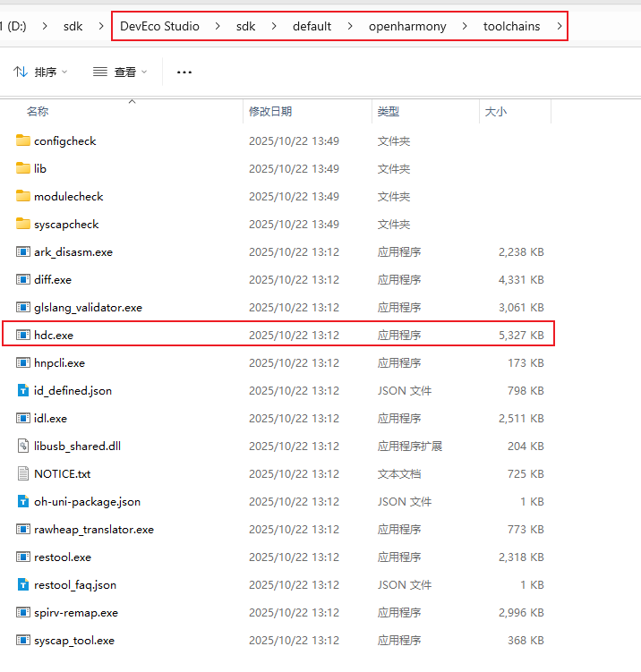Image resolution: width=641 pixels, height=672 pixels.
Task: Click the diff.exe application icon
Action: (x=23, y=279)
